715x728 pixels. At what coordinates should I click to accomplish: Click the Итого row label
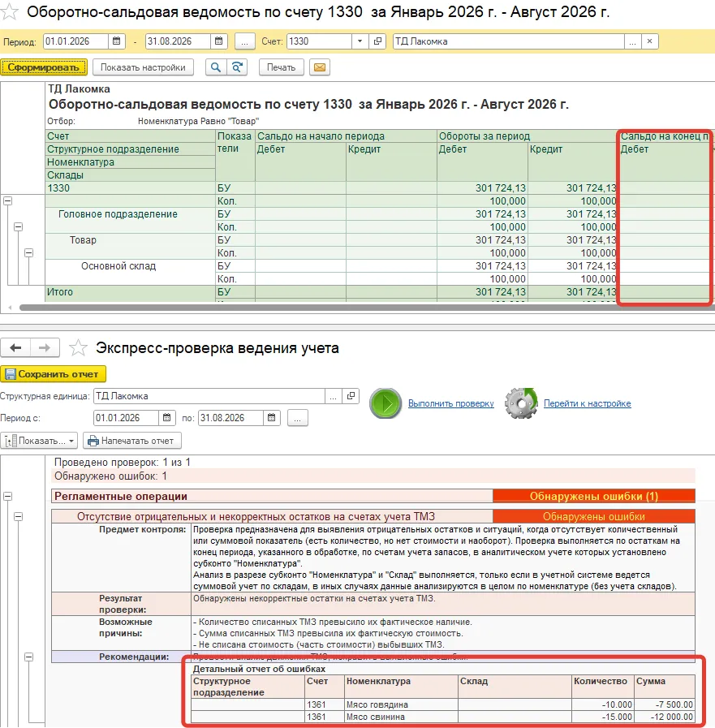point(60,292)
